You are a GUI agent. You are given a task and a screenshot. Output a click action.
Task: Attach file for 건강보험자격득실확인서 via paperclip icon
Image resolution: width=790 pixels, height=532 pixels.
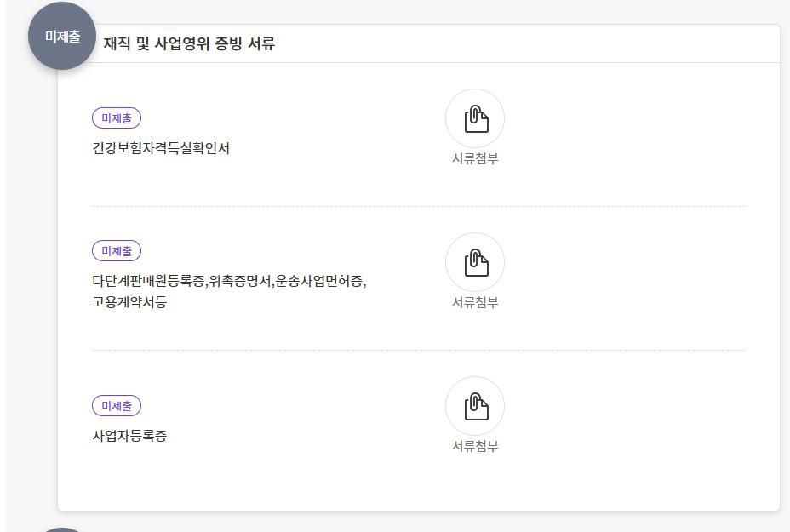point(475,119)
